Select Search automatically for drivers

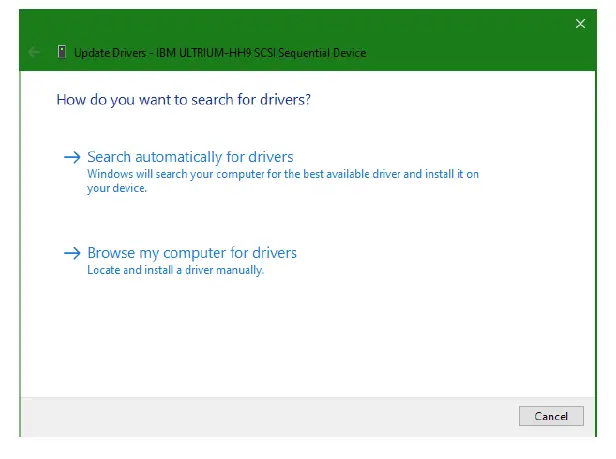190,157
